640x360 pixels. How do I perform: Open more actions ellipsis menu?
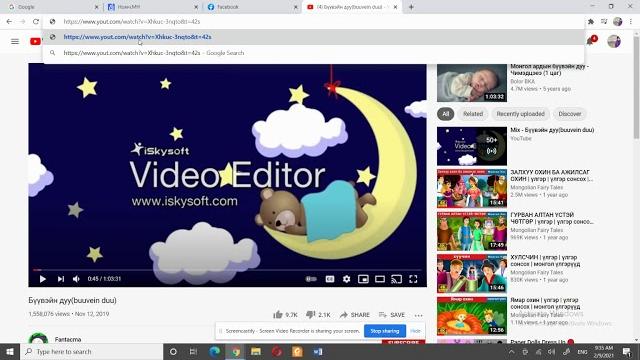[x=418, y=315]
